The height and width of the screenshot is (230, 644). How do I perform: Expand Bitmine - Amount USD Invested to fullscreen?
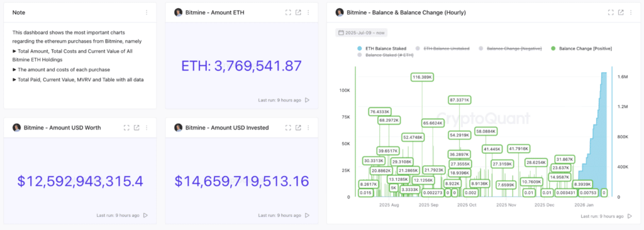(x=288, y=128)
